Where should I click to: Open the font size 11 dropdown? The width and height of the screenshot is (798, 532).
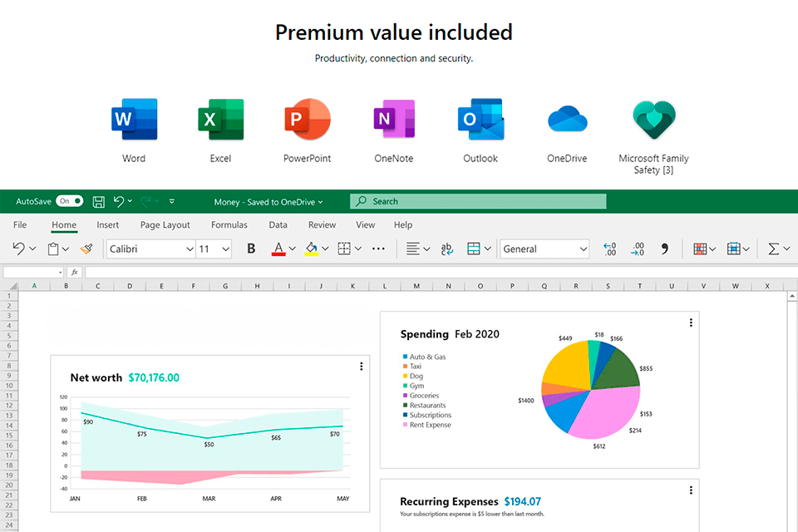pyautogui.click(x=225, y=249)
